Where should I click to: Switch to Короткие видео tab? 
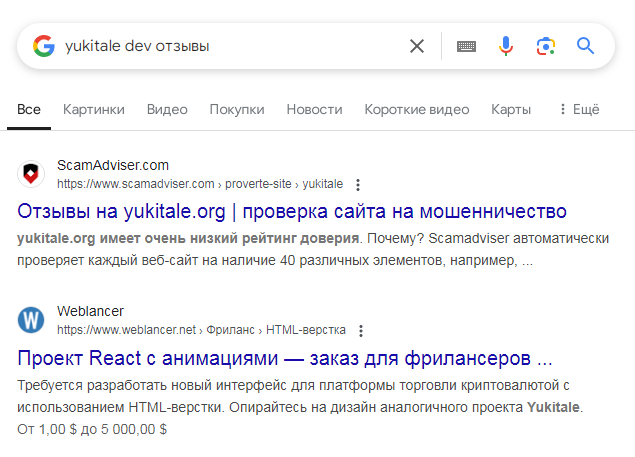click(x=417, y=109)
